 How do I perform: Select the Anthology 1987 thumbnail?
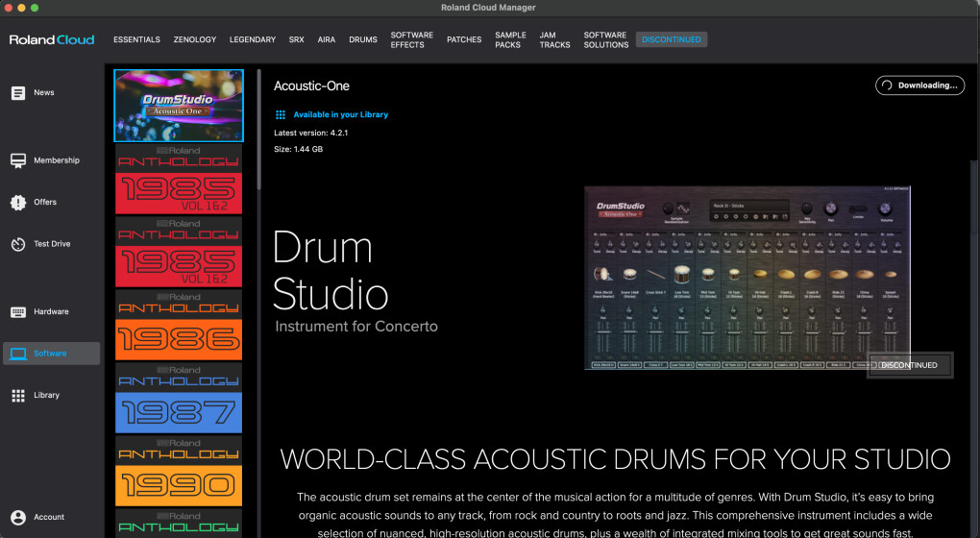point(179,398)
